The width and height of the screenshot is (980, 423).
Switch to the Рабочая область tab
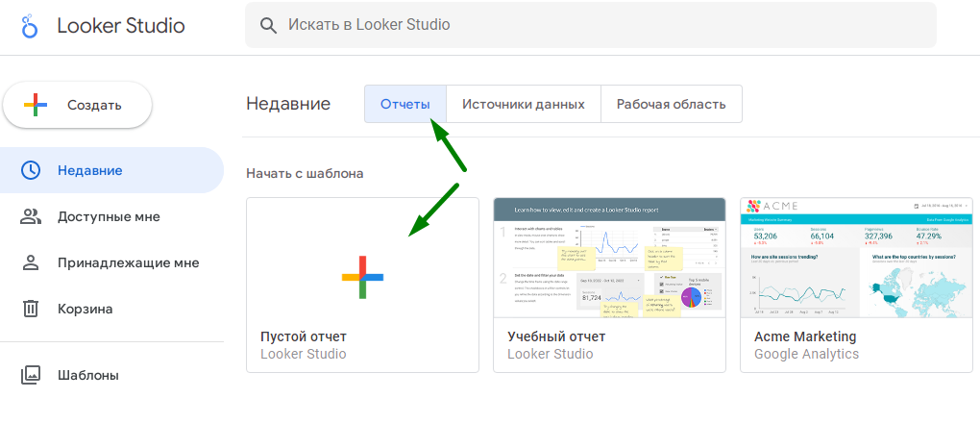(x=672, y=104)
